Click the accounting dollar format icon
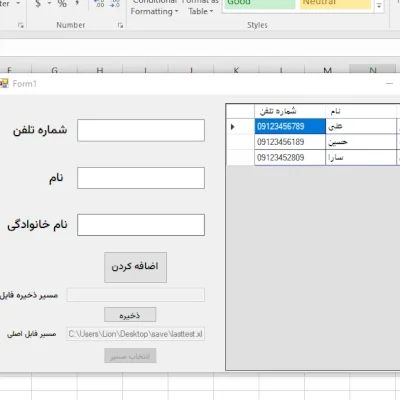Viewport: 400px width, 400px height. point(38,4)
